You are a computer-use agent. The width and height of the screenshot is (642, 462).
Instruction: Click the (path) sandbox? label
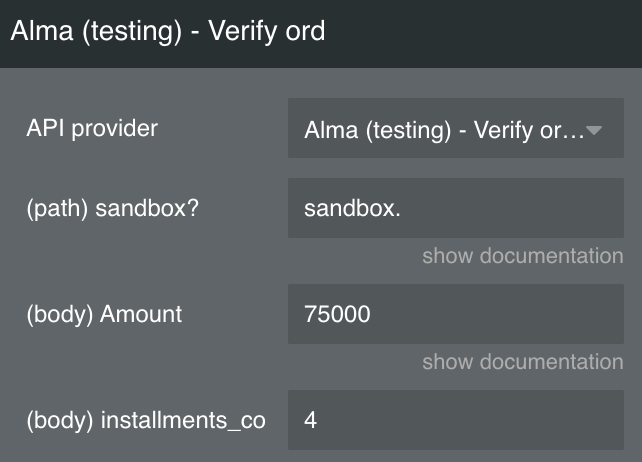pyautogui.click(x=113, y=208)
